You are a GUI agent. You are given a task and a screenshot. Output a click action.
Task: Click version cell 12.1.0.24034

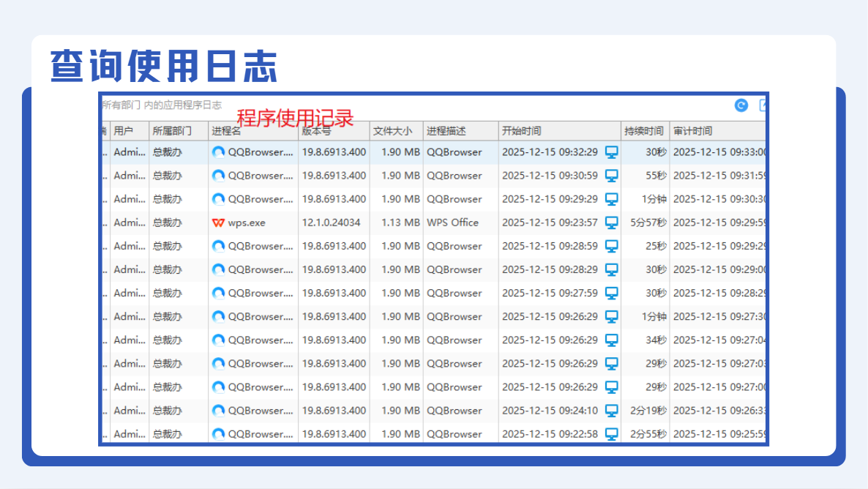click(x=331, y=223)
